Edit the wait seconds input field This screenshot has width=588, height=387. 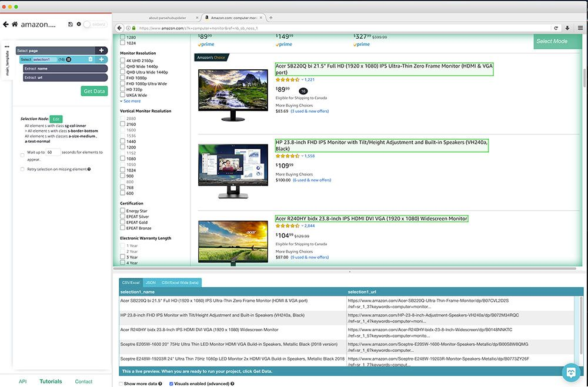53,152
